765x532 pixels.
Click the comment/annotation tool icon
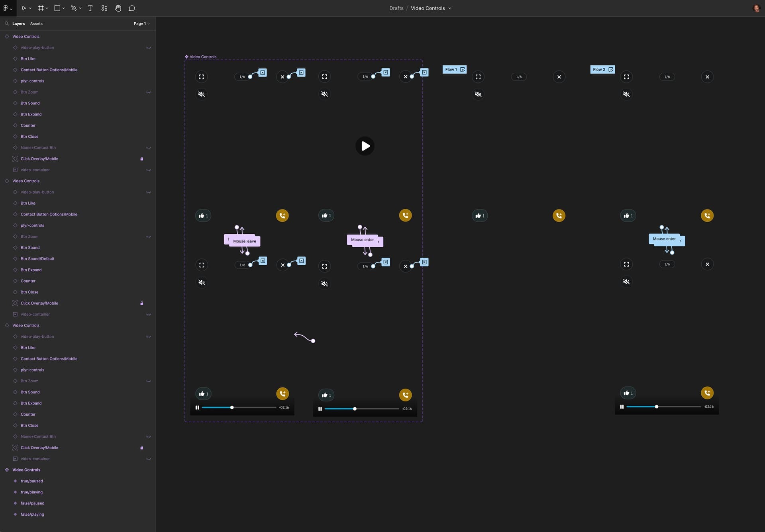coord(131,8)
